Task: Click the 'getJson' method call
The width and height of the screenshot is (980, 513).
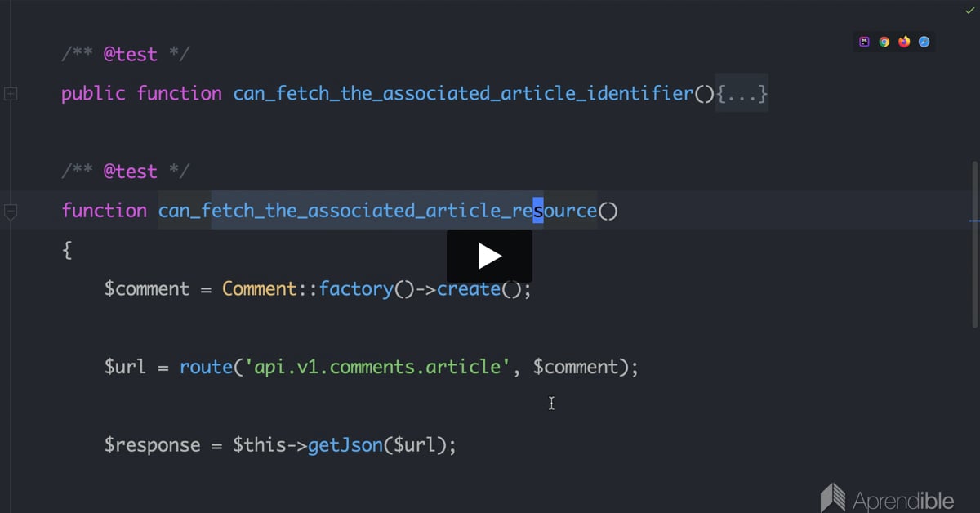Action: [345, 445]
